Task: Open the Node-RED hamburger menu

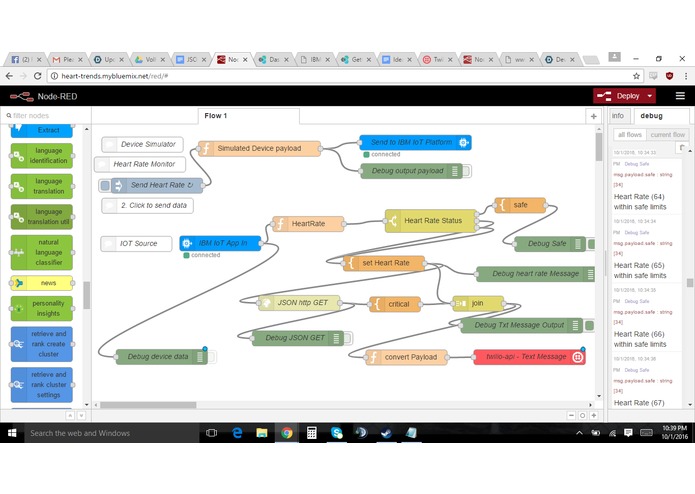Action: 680,96
